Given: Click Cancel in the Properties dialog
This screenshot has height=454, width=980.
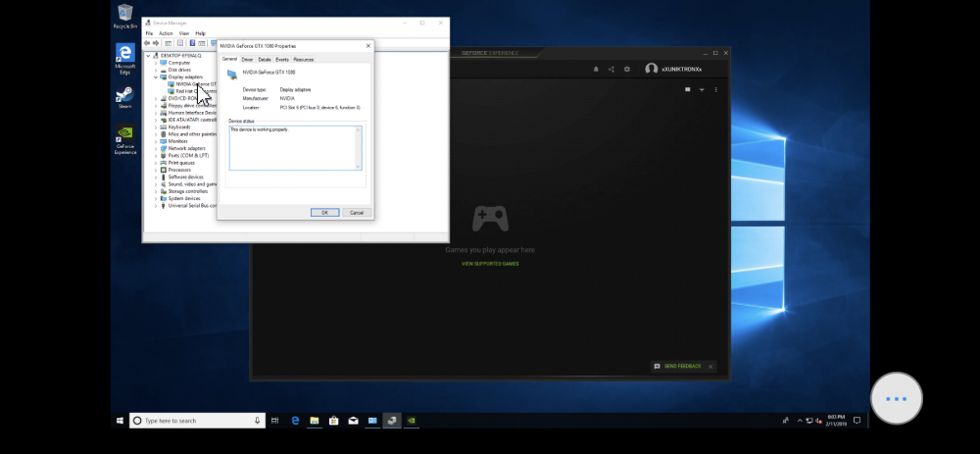Looking at the screenshot, I should coord(357,213).
